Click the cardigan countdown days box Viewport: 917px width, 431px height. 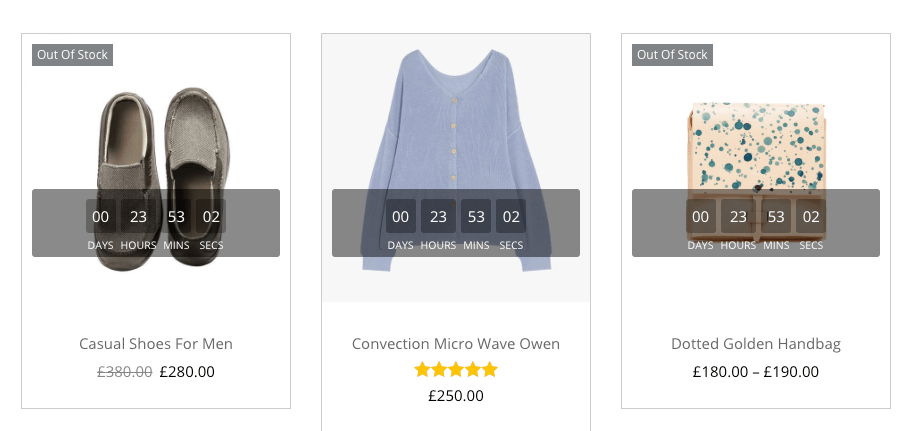[x=401, y=217]
